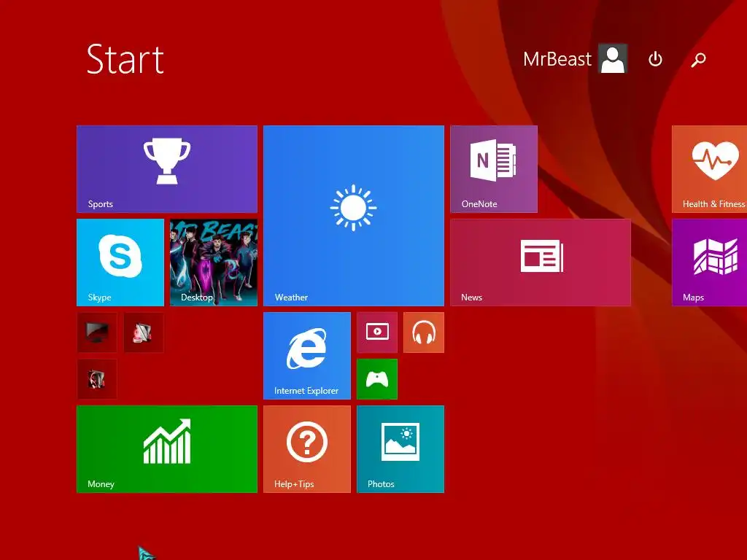Launch the Skype tile
The height and width of the screenshot is (560, 747).
click(x=120, y=262)
